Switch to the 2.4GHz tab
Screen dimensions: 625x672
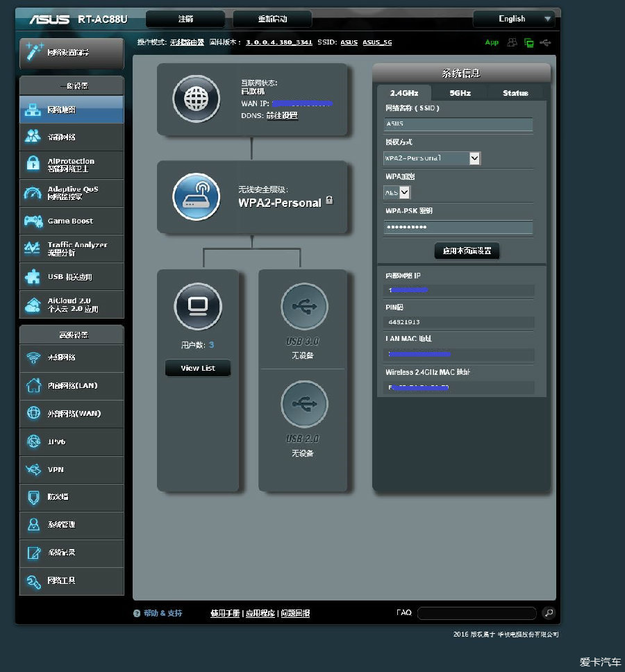click(x=403, y=92)
